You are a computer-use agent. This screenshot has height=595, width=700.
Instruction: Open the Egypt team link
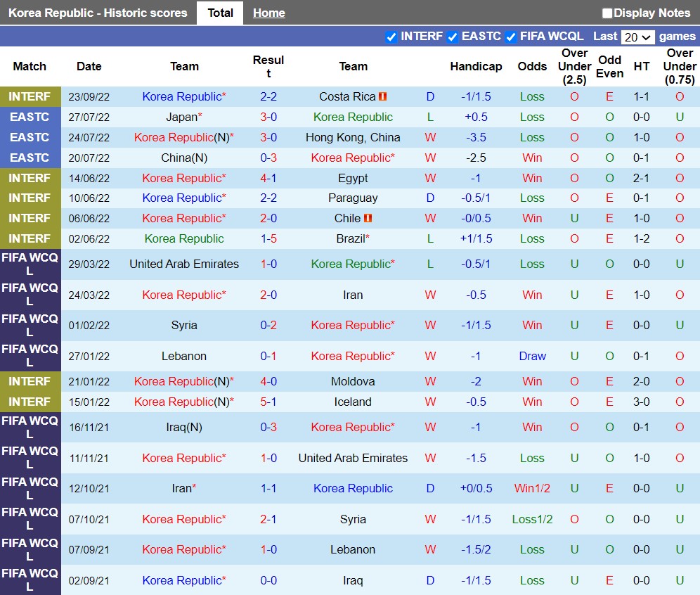click(353, 179)
